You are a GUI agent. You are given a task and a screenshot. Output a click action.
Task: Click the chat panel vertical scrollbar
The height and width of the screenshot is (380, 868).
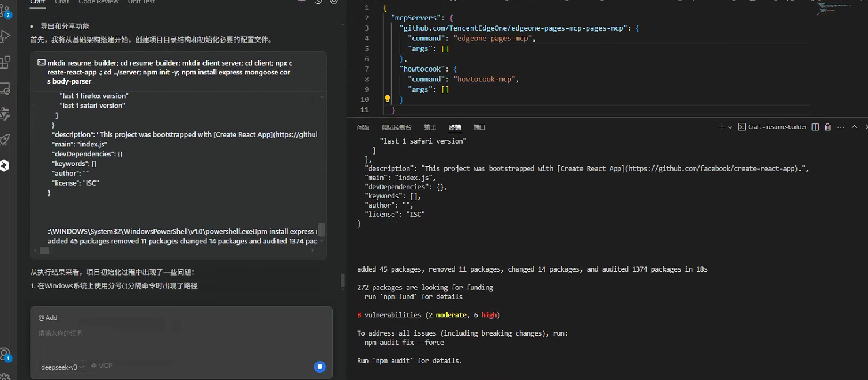pos(343,281)
